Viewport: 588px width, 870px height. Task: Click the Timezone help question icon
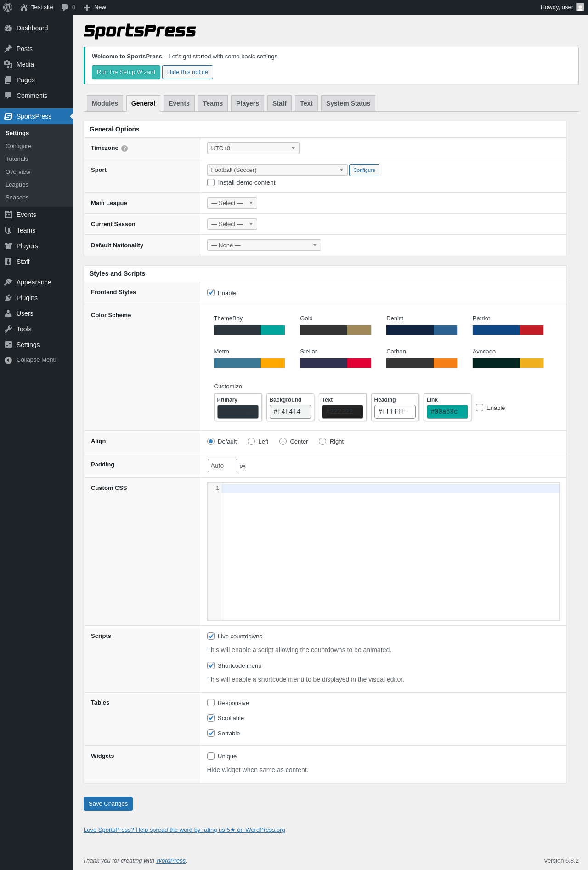124,148
